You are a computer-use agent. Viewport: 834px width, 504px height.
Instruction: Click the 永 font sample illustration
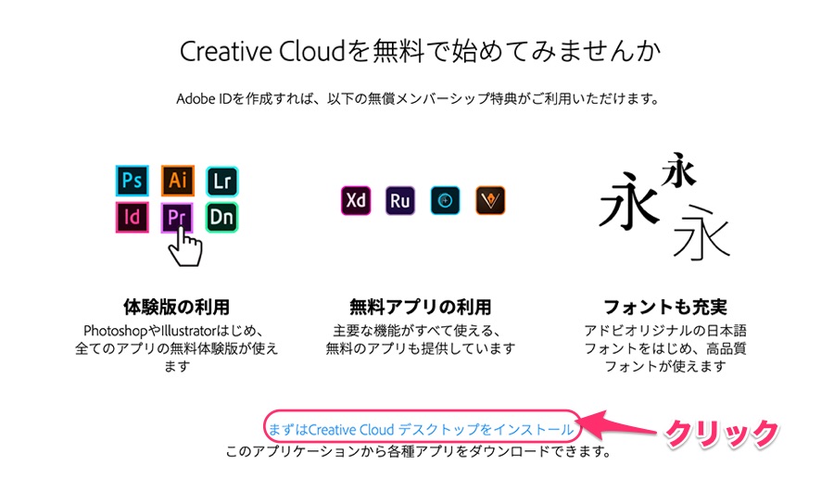664,207
